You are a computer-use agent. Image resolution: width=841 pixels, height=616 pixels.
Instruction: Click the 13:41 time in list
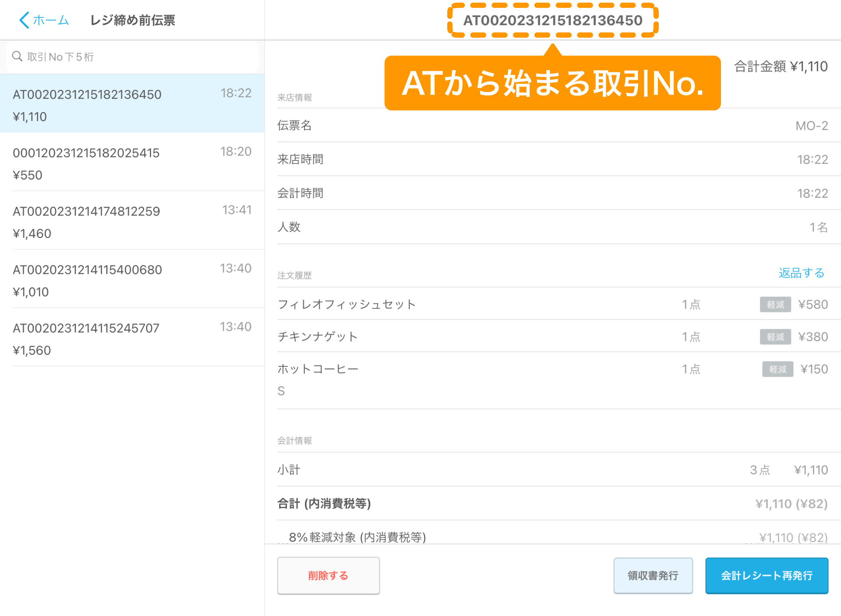click(237, 210)
